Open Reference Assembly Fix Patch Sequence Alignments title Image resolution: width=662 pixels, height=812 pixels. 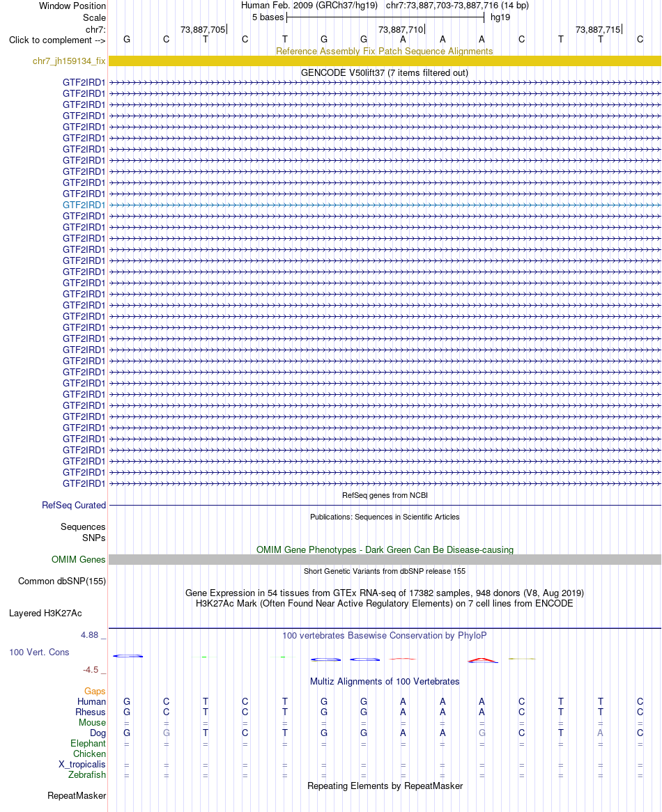385,52
